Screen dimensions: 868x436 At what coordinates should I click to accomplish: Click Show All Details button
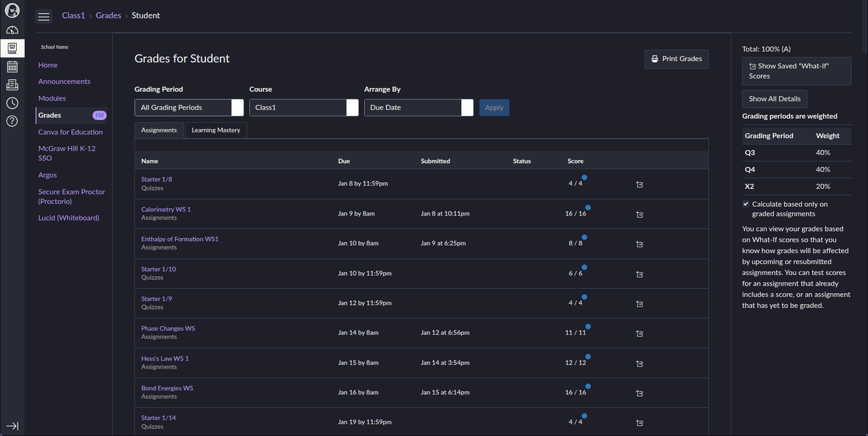click(774, 99)
